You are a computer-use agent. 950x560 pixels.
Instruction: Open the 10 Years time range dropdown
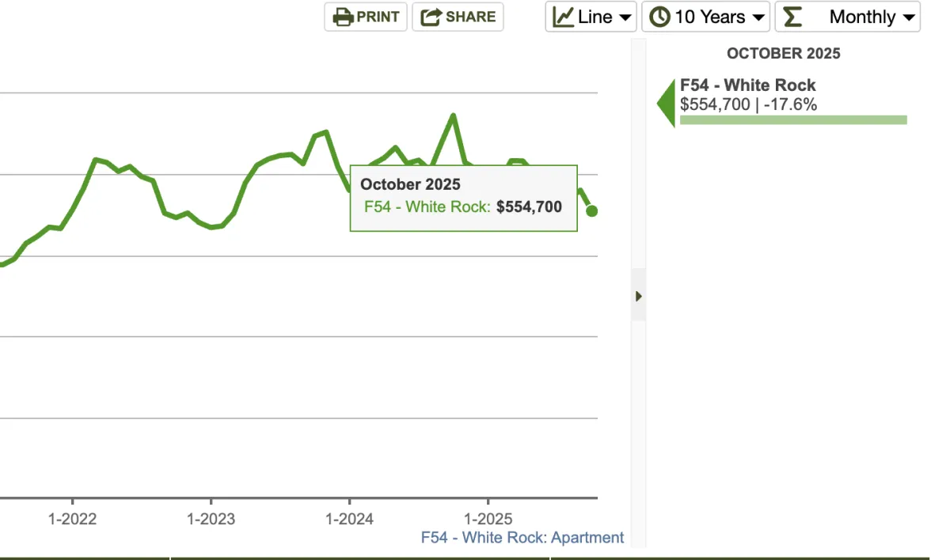click(x=705, y=16)
